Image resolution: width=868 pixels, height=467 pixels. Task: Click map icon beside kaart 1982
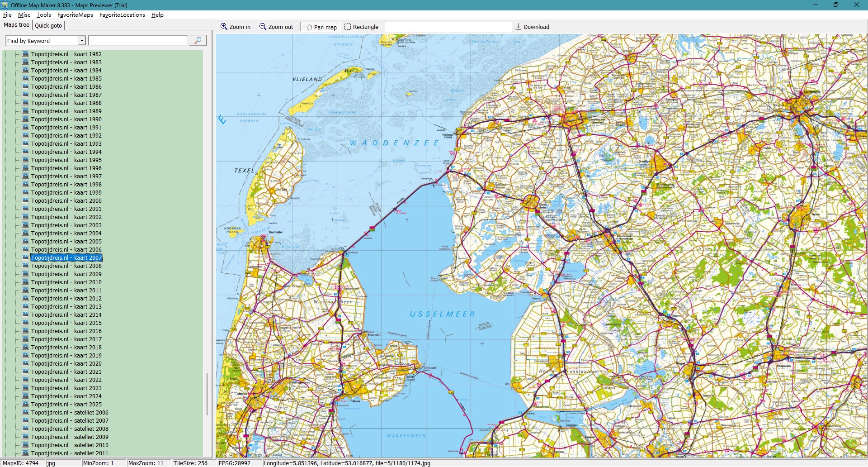(x=25, y=54)
